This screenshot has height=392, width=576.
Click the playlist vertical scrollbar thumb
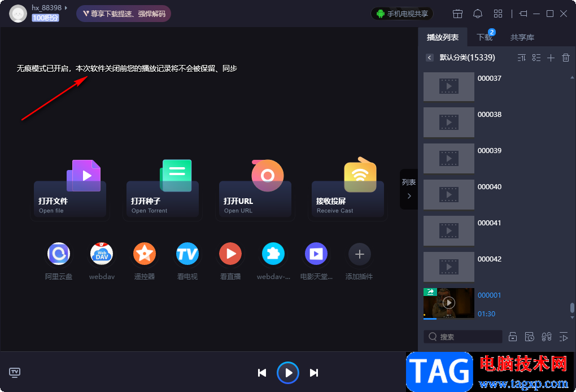(x=572, y=308)
